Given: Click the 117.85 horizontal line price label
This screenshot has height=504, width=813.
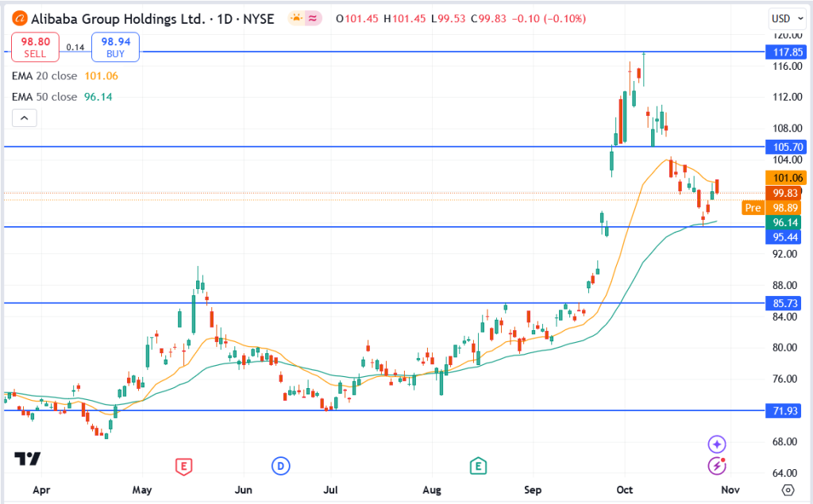Looking at the screenshot, I should pos(786,52).
